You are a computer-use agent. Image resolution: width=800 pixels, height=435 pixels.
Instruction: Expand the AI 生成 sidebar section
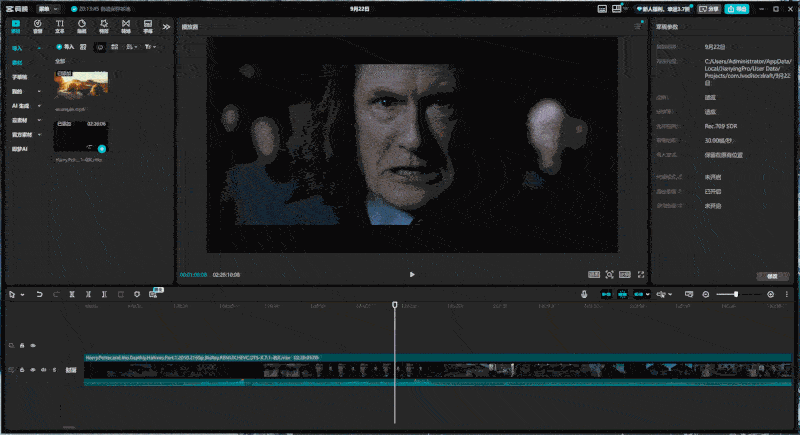[x=39, y=106]
